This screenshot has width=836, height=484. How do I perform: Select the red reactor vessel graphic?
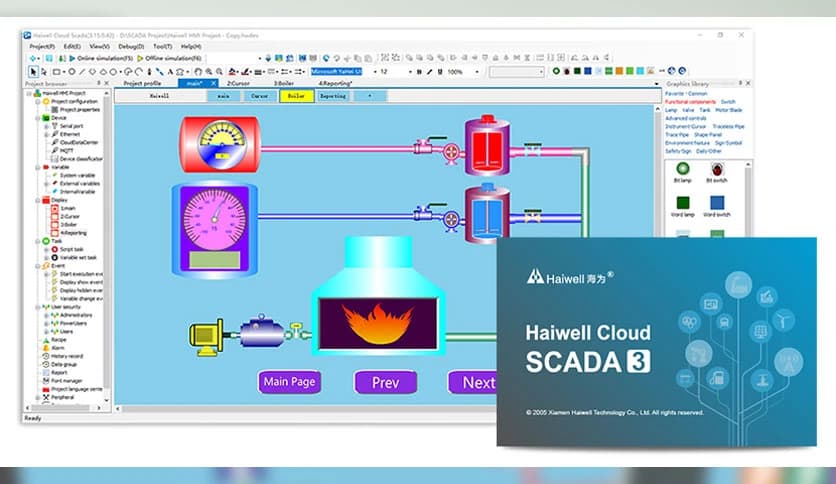487,146
